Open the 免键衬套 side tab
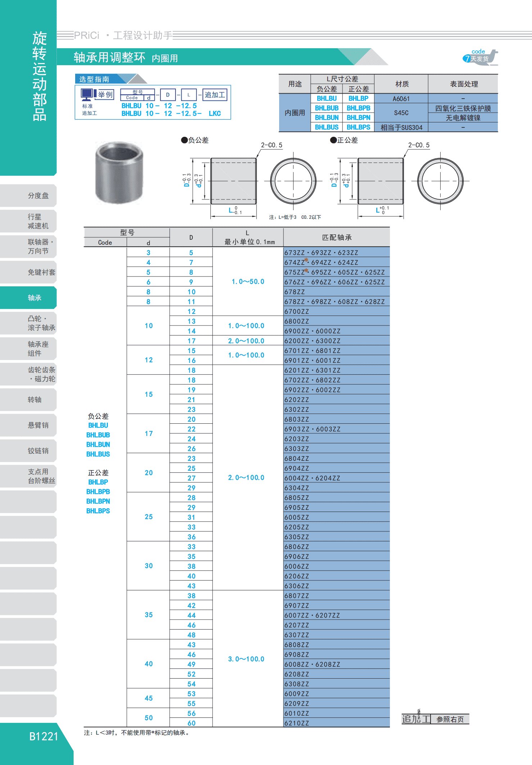This screenshot has width=532, height=765. click(28, 272)
